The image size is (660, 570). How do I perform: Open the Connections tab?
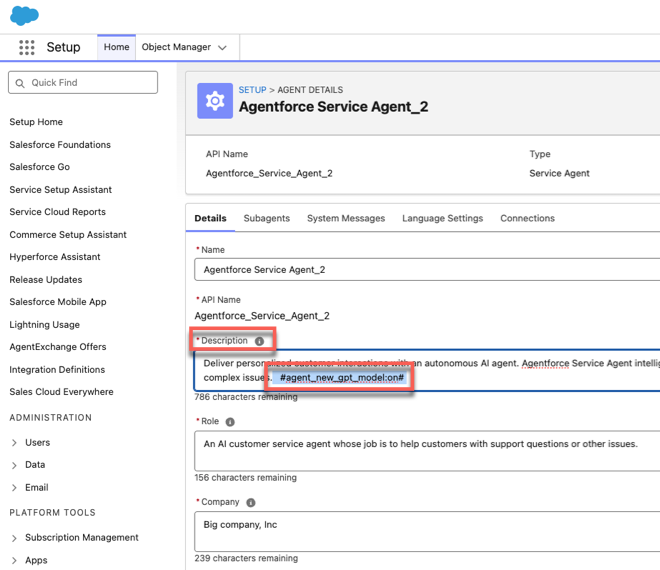click(527, 218)
